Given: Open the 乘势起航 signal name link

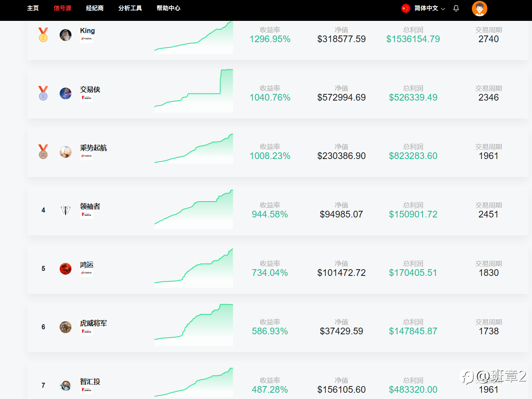Looking at the screenshot, I should (94, 148).
